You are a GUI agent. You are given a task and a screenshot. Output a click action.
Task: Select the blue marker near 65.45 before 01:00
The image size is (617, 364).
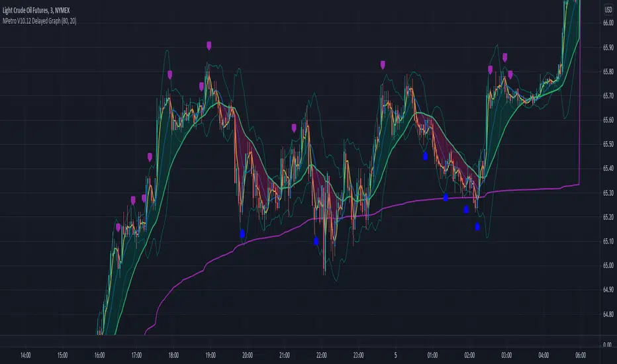(x=425, y=156)
